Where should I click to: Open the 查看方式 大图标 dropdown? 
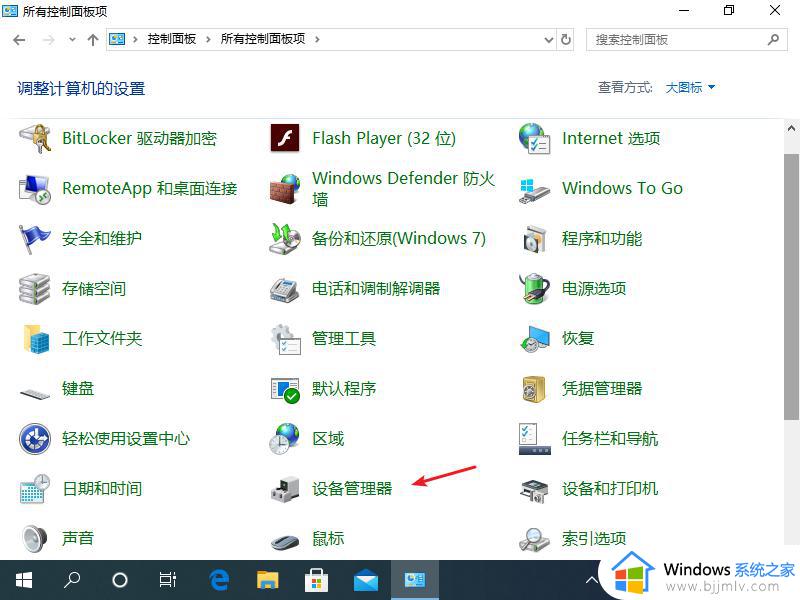click(x=690, y=88)
